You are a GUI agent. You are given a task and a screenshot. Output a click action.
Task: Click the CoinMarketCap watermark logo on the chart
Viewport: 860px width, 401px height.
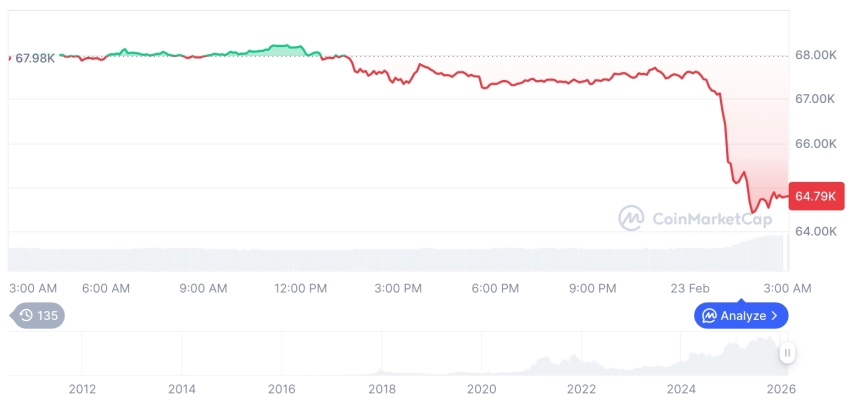pos(630,217)
